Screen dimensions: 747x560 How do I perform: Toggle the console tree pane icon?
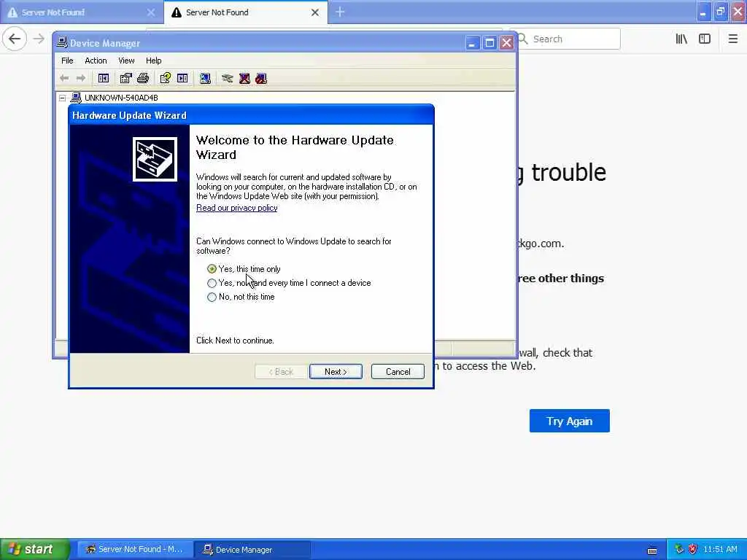point(104,78)
